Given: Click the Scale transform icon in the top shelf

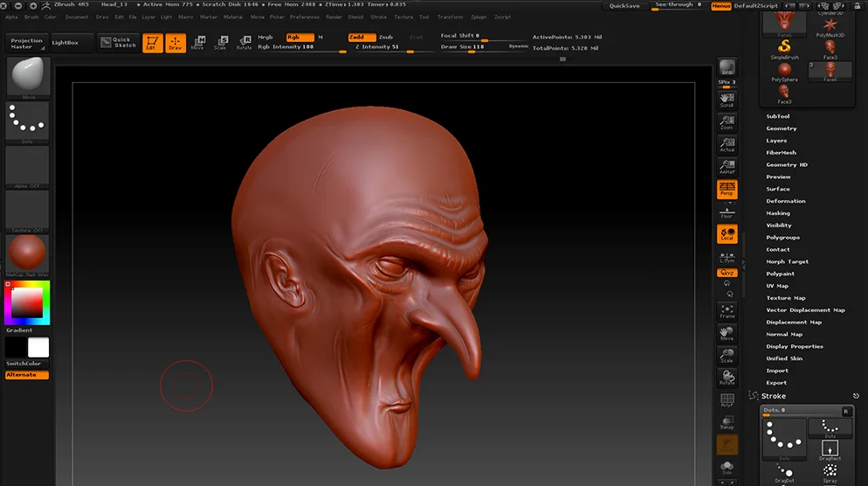Looking at the screenshot, I should click(221, 43).
